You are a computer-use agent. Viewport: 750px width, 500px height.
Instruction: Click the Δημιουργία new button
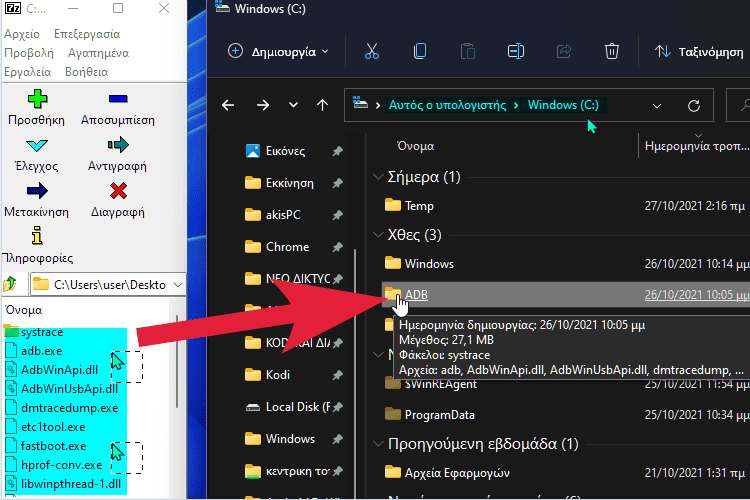(x=272, y=51)
